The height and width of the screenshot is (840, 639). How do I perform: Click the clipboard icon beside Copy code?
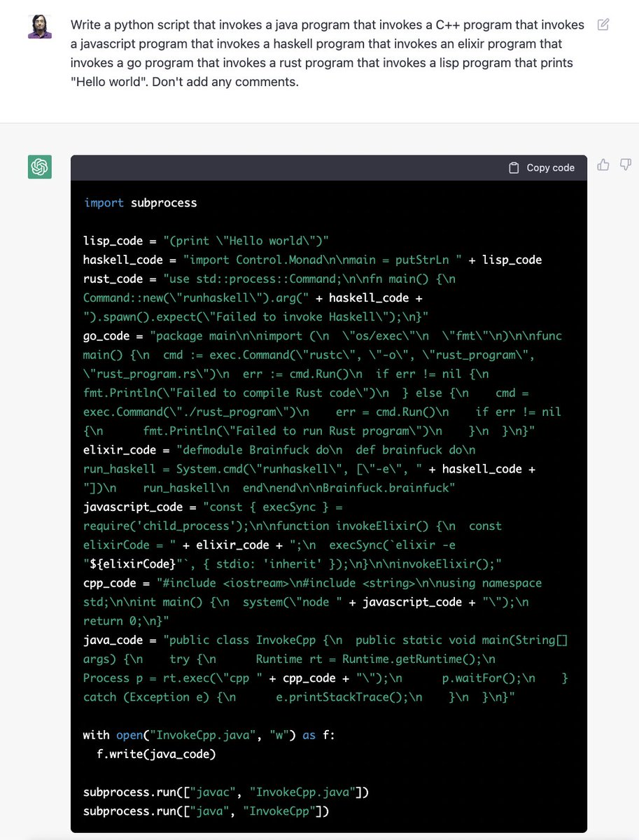coord(514,168)
